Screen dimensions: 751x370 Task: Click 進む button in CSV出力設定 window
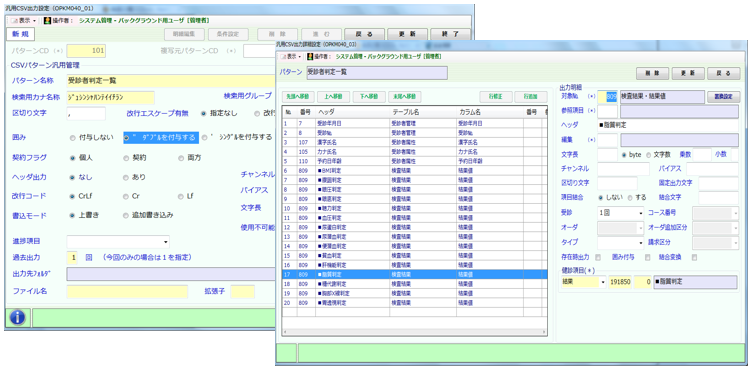(321, 34)
